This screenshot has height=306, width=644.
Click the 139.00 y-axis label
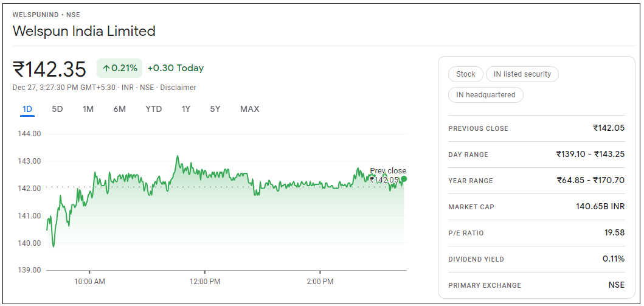point(30,270)
